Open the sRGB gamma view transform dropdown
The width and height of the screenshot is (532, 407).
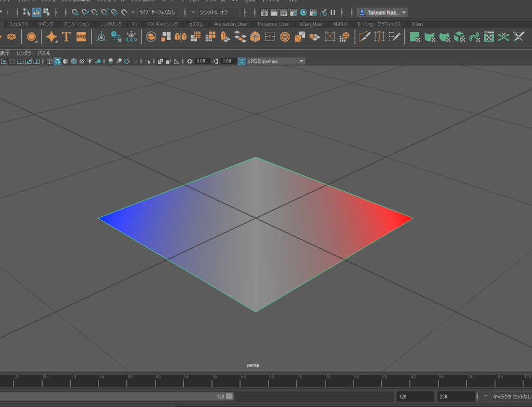click(301, 61)
